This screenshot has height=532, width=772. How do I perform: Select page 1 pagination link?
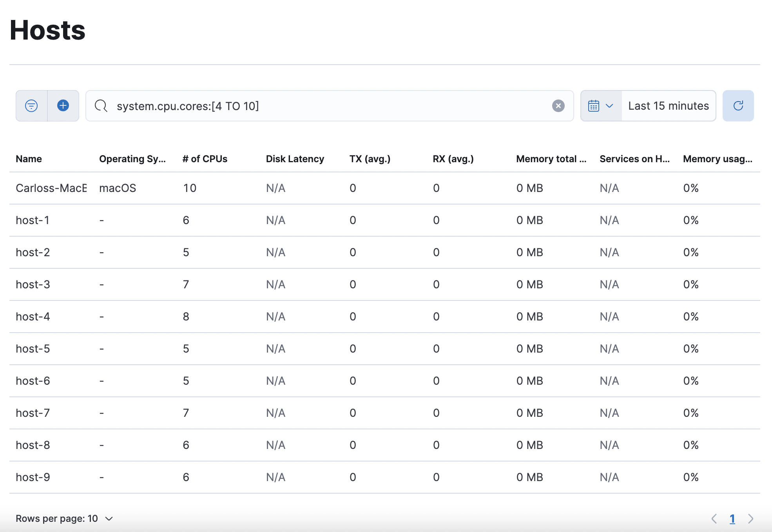coord(732,519)
